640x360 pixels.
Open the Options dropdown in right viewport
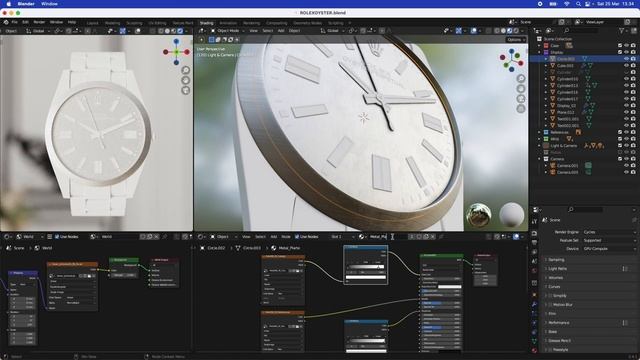(516, 40)
